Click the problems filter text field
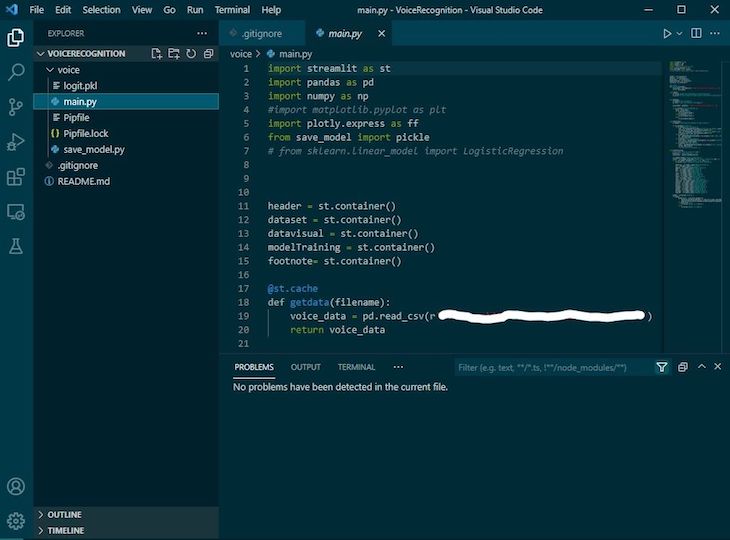 [x=550, y=367]
